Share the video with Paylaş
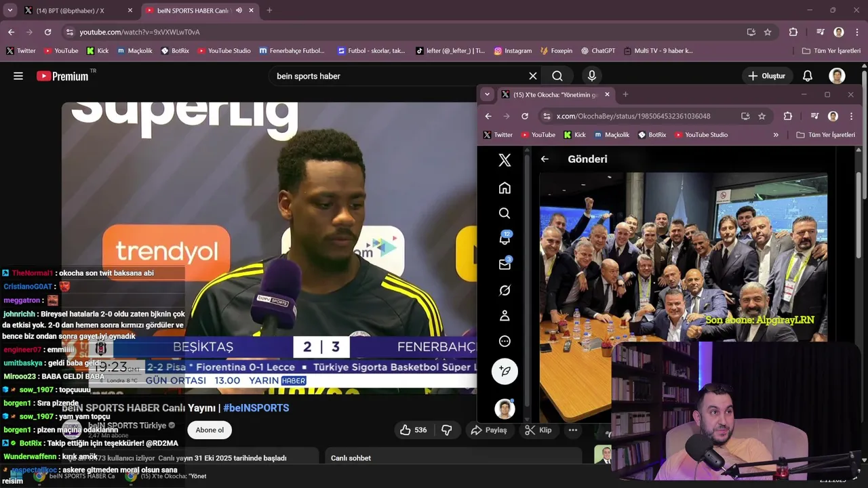This screenshot has height=488, width=868. tap(489, 430)
